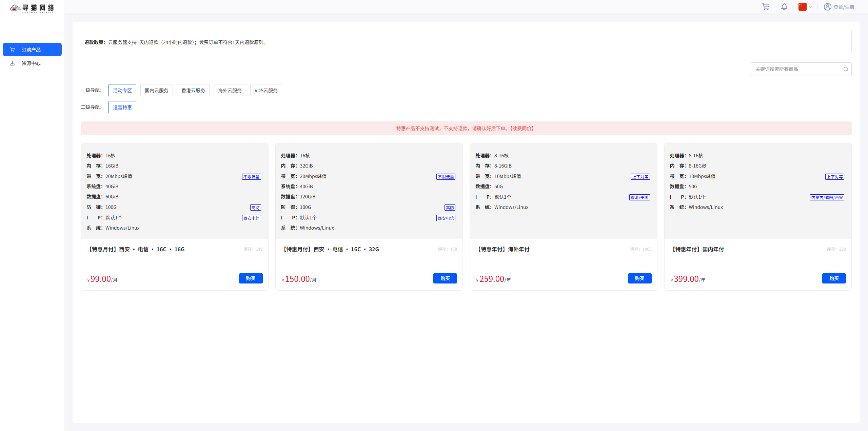This screenshot has width=868, height=431.
Task: Click 内存: 32GiB spec line
Action: click(297, 166)
